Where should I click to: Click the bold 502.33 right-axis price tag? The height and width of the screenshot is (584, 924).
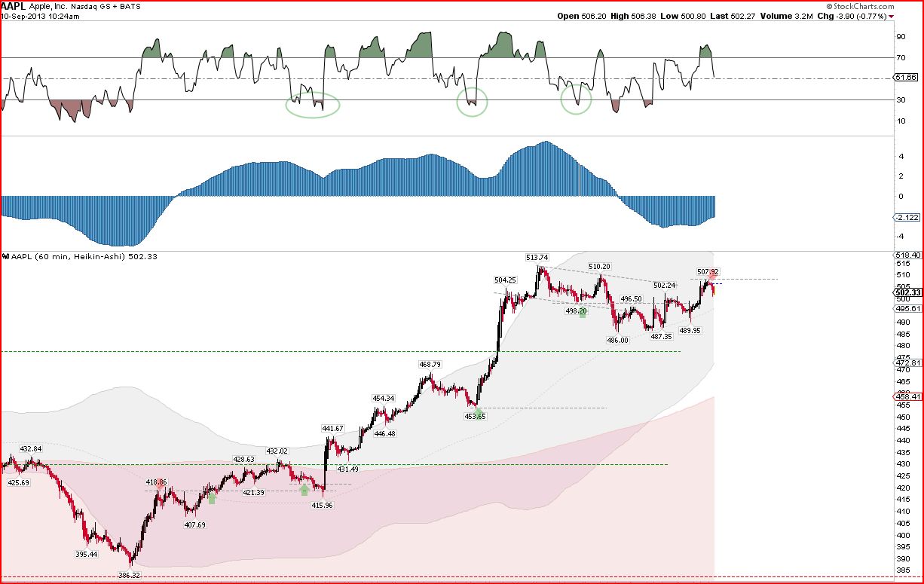[x=907, y=292]
